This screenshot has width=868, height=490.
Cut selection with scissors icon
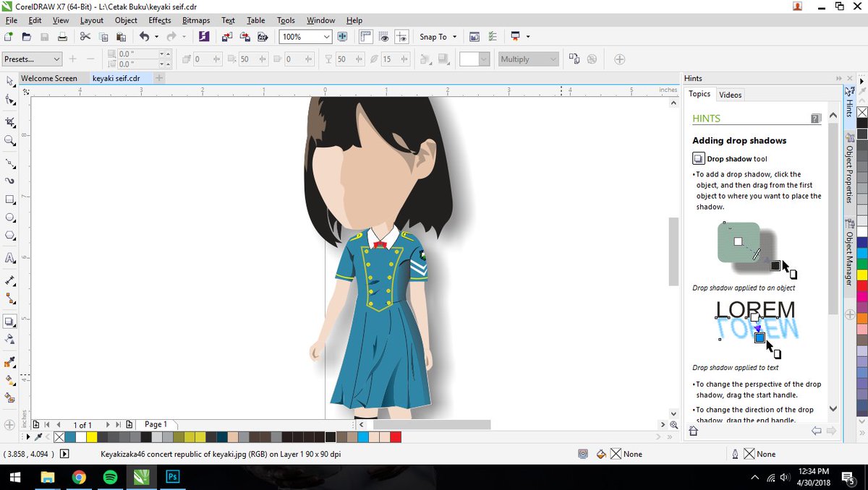tap(85, 36)
